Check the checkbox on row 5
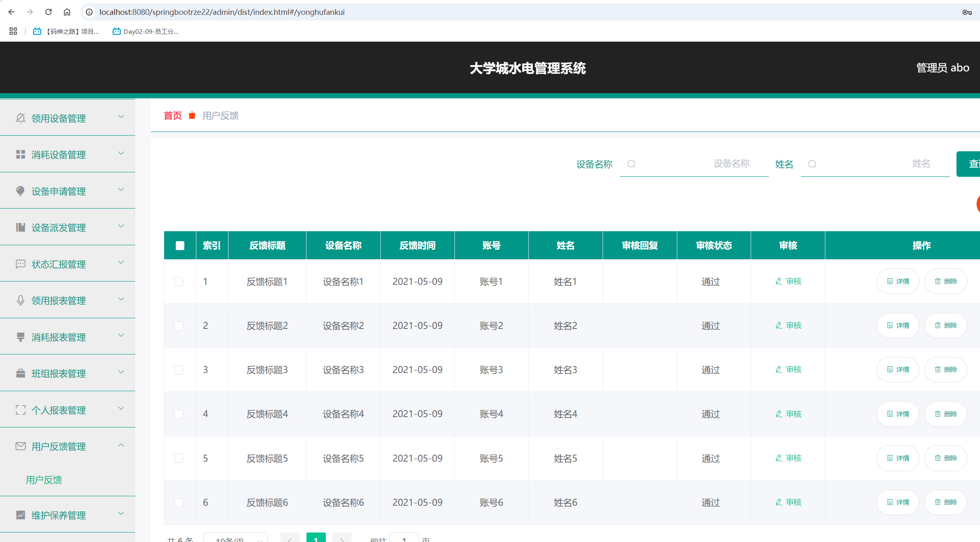 pos(179,458)
